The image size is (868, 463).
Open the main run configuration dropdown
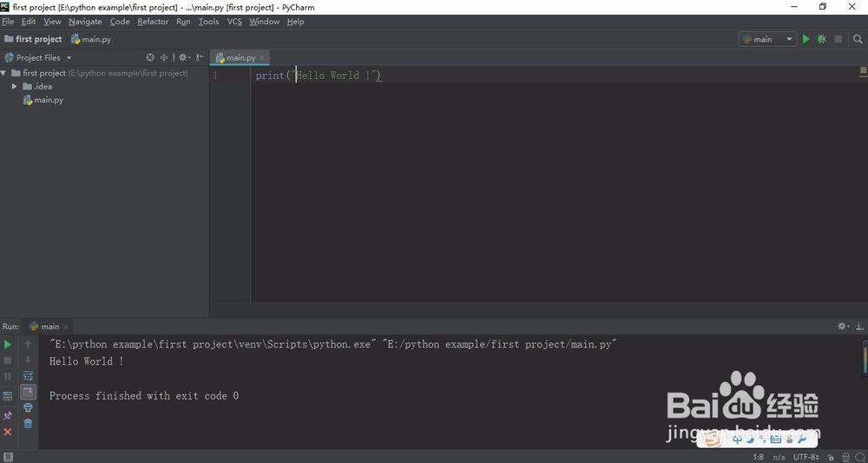pyautogui.click(x=767, y=39)
